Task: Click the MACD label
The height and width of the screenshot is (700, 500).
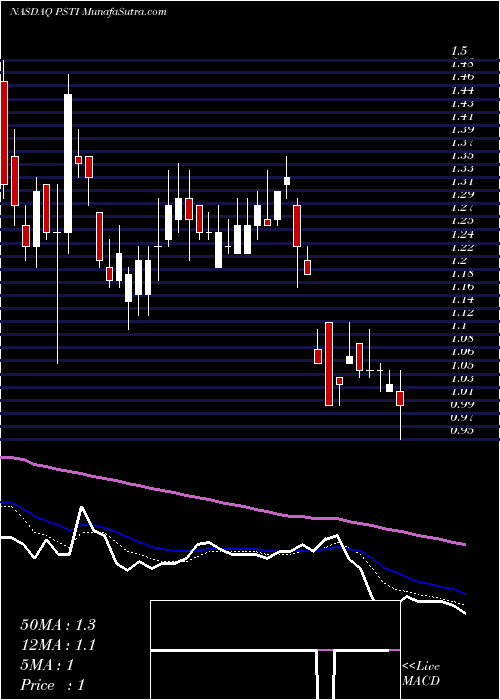Action: (421, 681)
